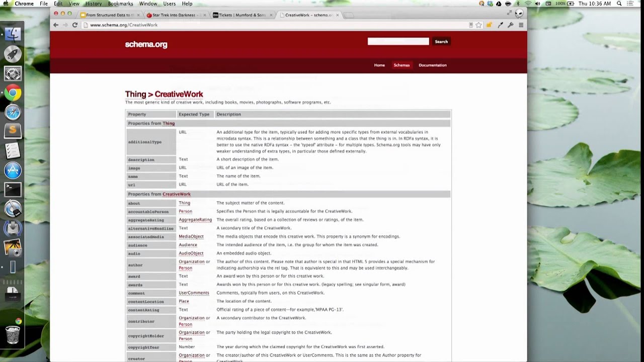Click the menu bar clock 'Thu 10:36 AM'
Screen dimensions: 644x362
595,4
